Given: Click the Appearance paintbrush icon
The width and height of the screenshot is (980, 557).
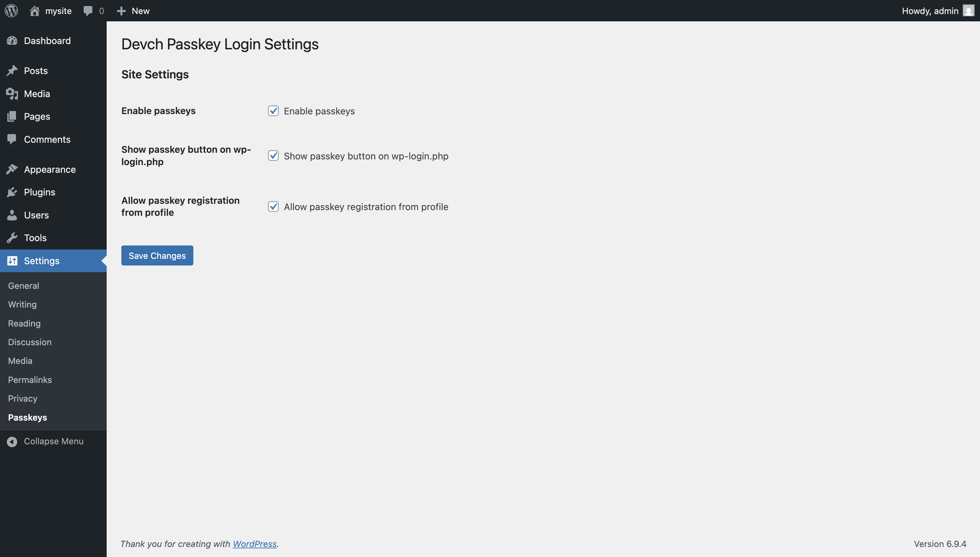Looking at the screenshot, I should coord(13,169).
